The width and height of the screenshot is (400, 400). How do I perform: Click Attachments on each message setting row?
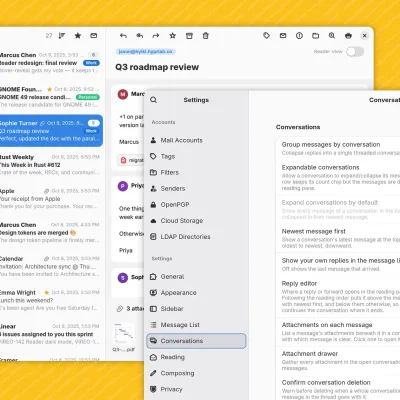click(x=338, y=332)
